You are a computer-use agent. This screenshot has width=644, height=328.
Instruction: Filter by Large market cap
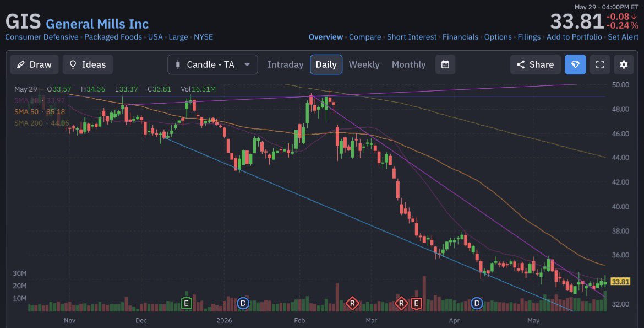[x=178, y=37]
